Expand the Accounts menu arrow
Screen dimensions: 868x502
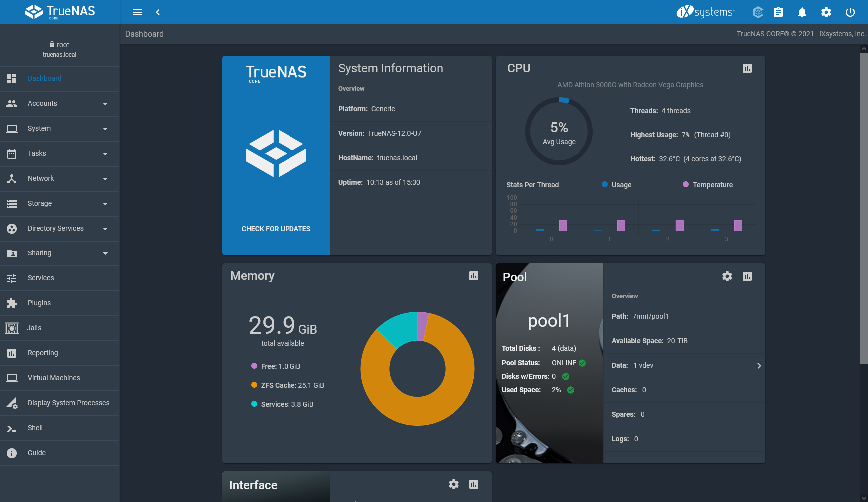105,104
